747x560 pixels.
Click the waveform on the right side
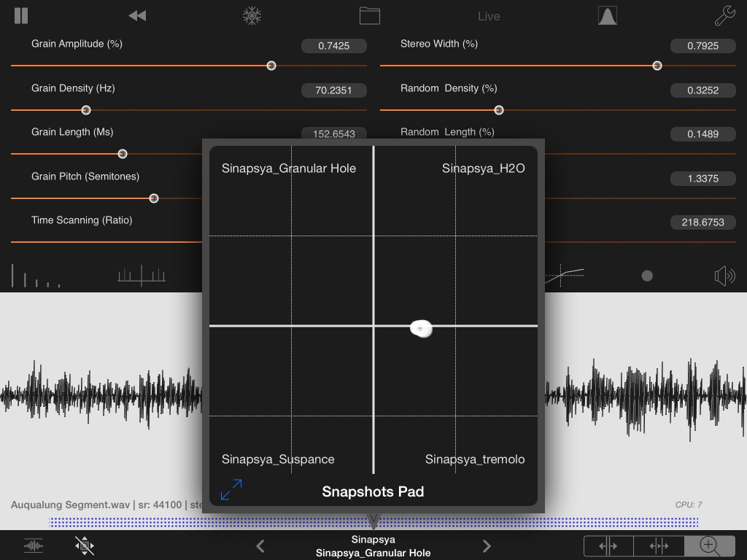646,397
